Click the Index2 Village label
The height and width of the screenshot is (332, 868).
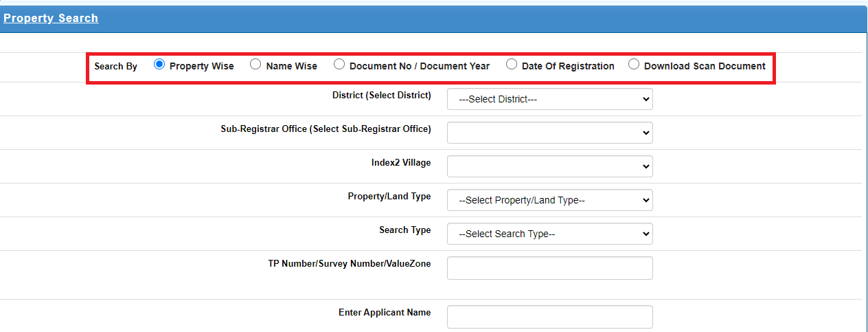pyautogui.click(x=401, y=162)
